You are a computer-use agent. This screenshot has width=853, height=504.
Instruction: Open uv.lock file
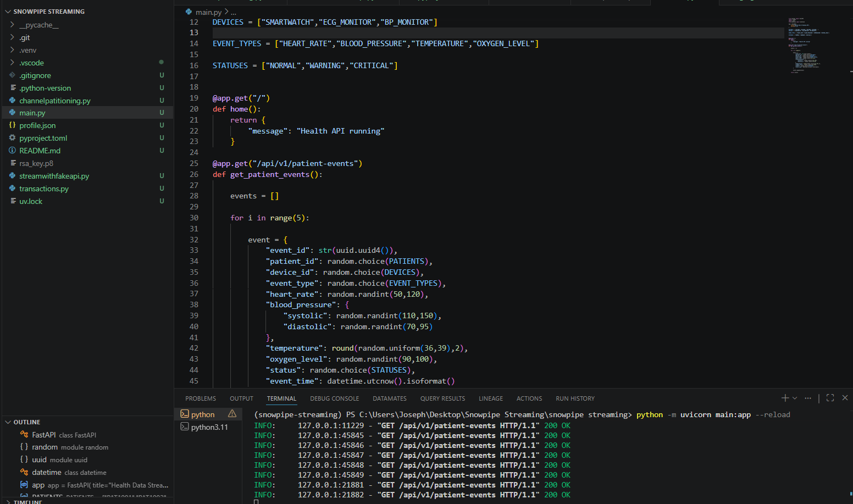(31, 201)
